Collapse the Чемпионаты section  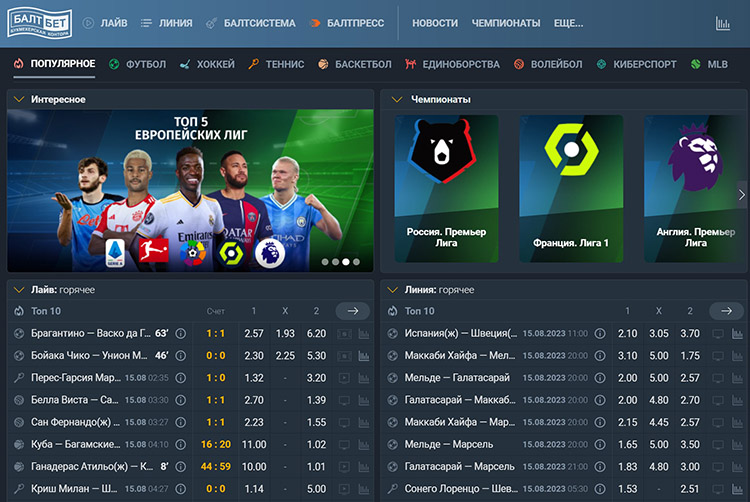(x=397, y=99)
